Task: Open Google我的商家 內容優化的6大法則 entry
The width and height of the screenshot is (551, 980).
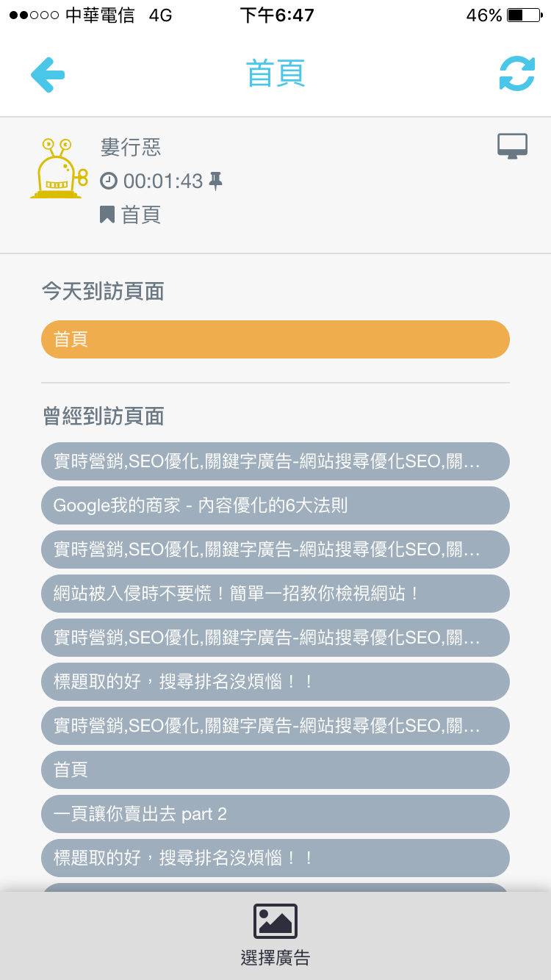Action: tap(275, 505)
